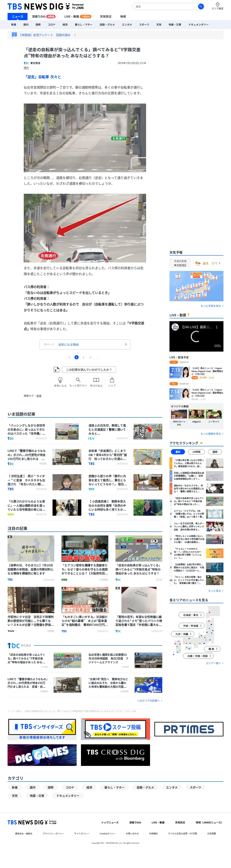This screenshot has height=868, width=231.
Task: Click エリア一覧へ link
Action: pyautogui.click(x=214, y=663)
